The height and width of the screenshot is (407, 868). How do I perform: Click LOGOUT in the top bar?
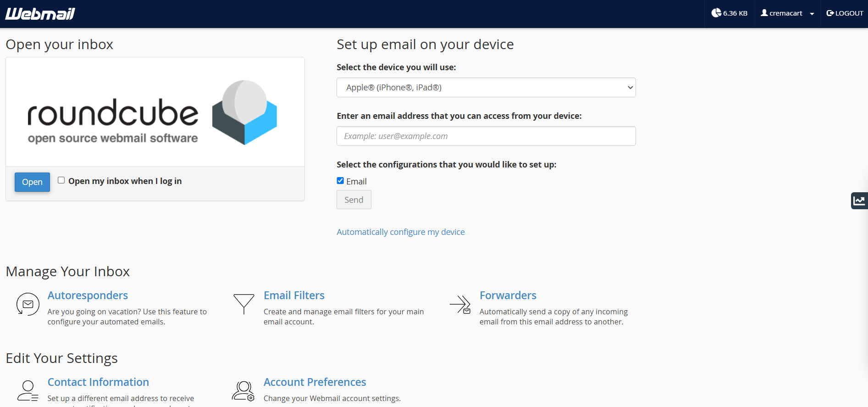pyautogui.click(x=845, y=13)
